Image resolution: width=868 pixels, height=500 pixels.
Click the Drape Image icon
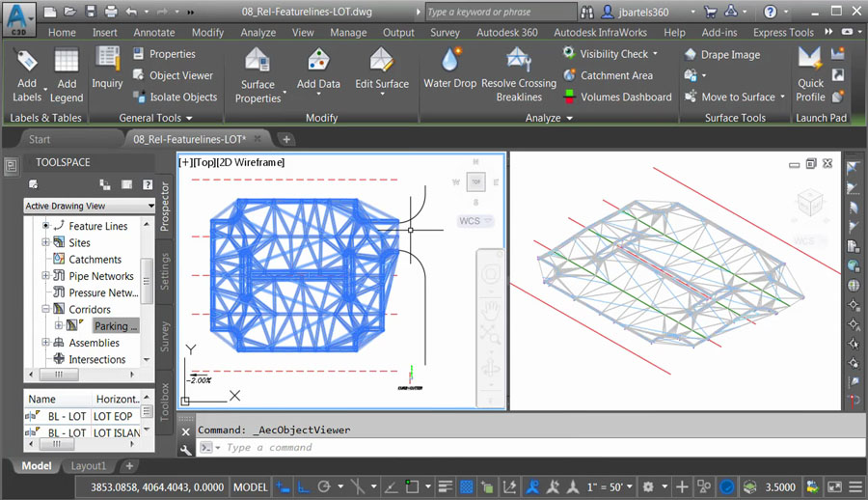pos(691,54)
